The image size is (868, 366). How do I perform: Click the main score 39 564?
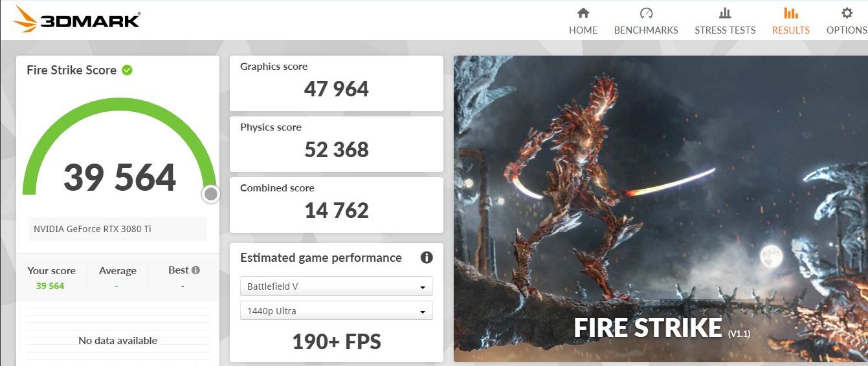click(120, 178)
